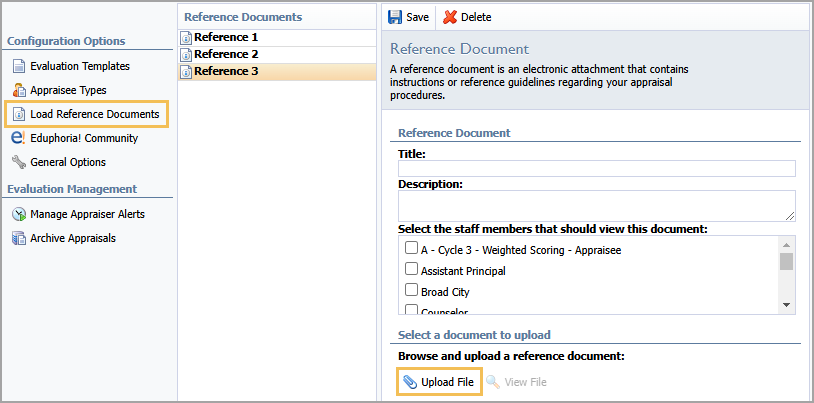Click staff list scrollbar down arrow
Screen dimensions: 814x403
[786, 305]
